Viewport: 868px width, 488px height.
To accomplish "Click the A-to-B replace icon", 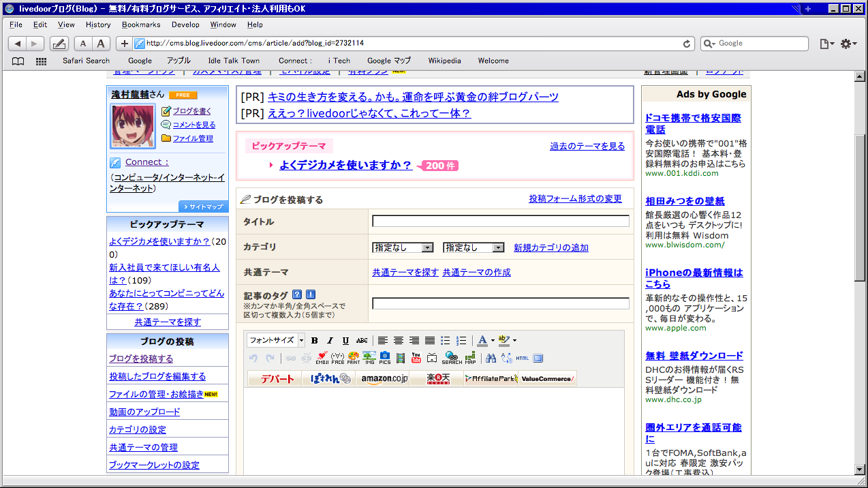I will 506,358.
